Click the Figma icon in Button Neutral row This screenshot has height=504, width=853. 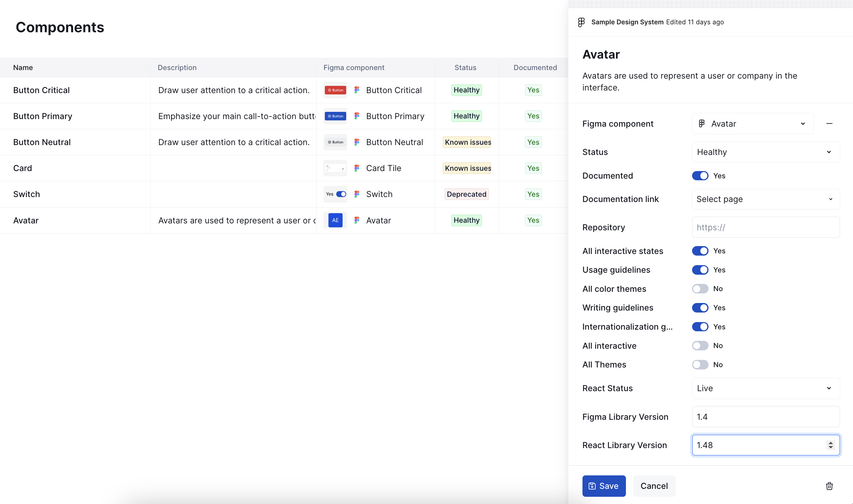click(357, 142)
